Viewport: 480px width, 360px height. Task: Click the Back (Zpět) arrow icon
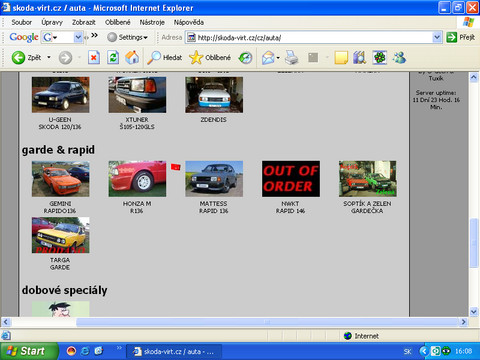click(18, 58)
